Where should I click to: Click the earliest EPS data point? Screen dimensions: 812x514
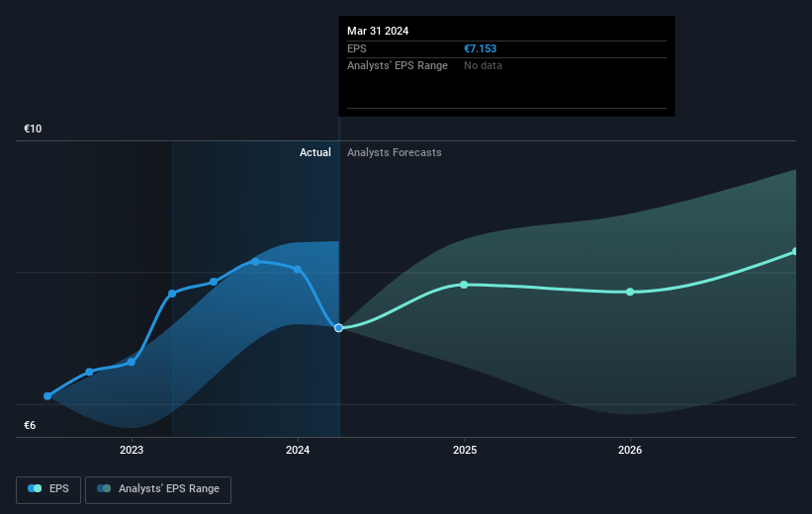pos(47,396)
